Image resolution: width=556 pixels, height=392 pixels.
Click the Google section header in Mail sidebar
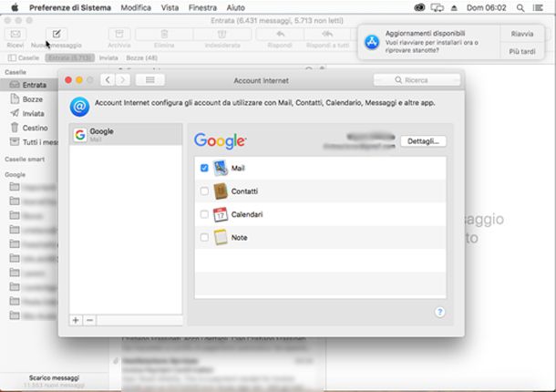click(x=15, y=174)
